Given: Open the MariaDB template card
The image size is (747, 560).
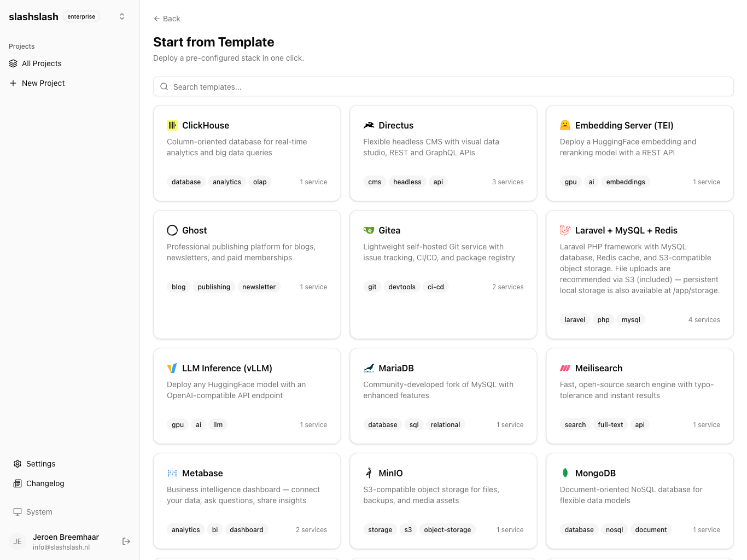Looking at the screenshot, I should (443, 395).
